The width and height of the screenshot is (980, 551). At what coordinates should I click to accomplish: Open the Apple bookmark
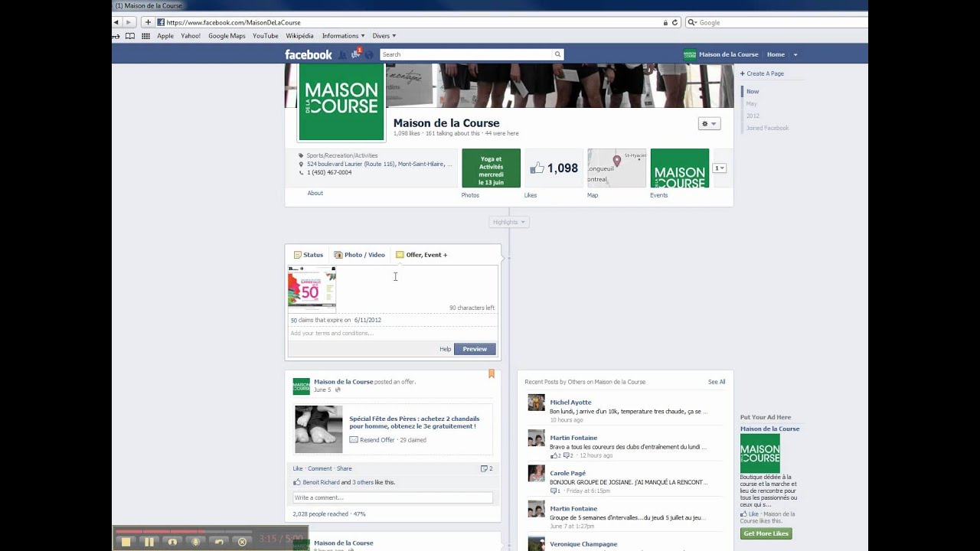click(x=165, y=36)
